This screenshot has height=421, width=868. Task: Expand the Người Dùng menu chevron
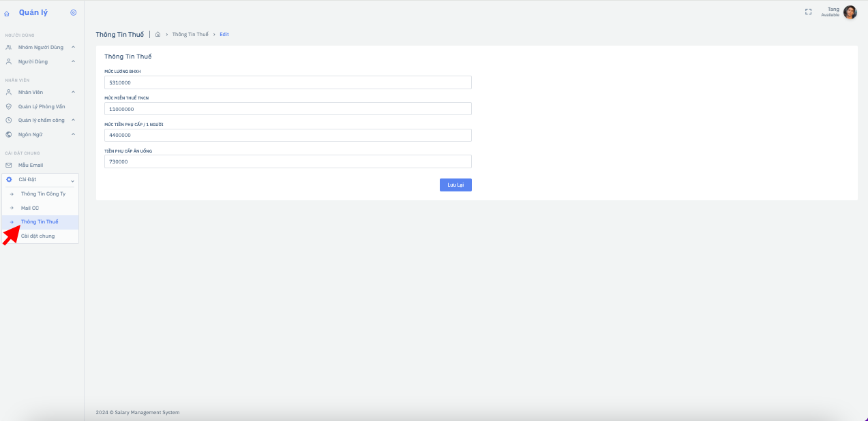tap(73, 61)
